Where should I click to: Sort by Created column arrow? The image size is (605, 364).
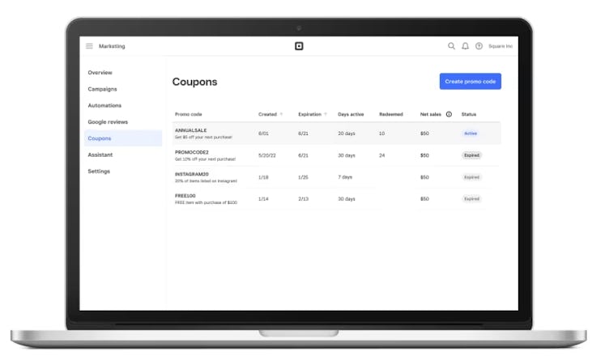point(281,114)
